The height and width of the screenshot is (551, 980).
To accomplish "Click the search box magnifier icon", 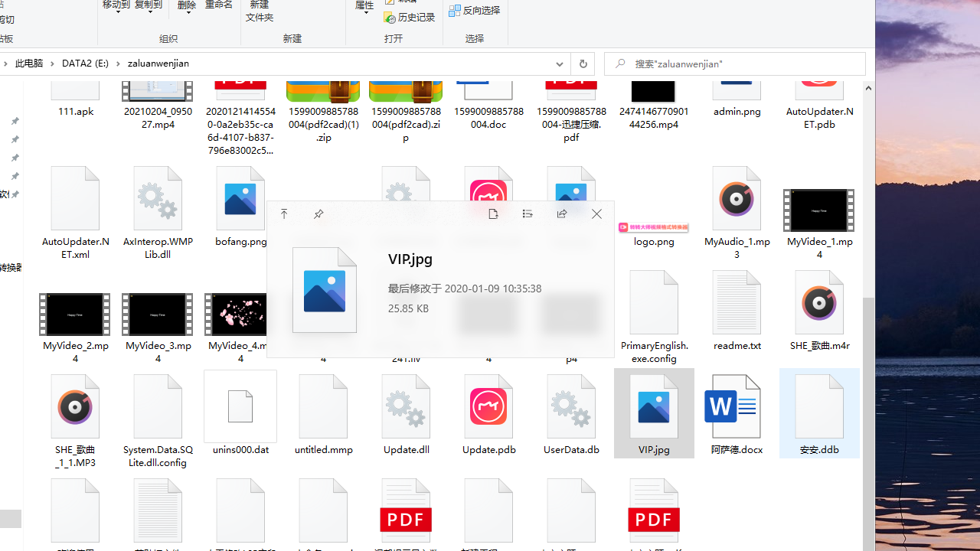I will tap(619, 64).
